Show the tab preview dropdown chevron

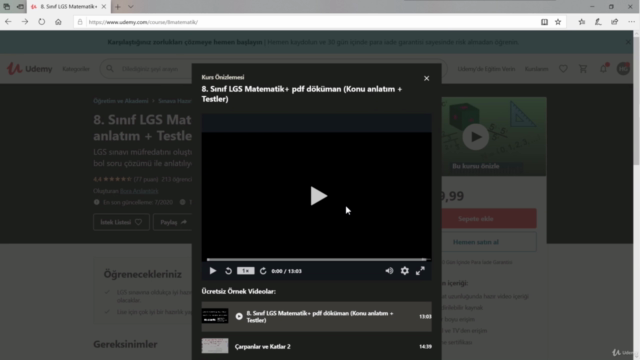click(131, 7)
